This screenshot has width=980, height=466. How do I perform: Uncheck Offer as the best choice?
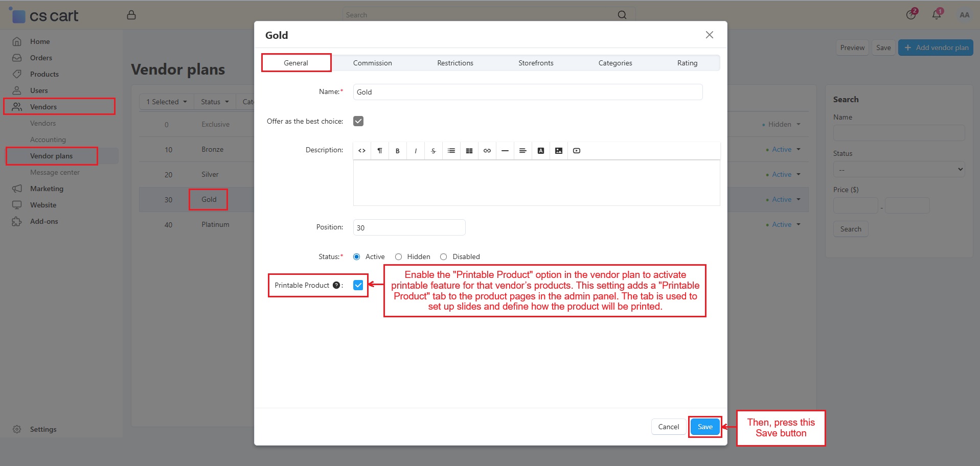pos(358,121)
